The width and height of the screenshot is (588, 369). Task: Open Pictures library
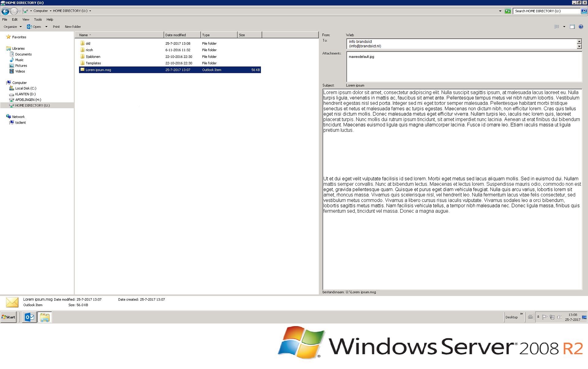tap(21, 66)
